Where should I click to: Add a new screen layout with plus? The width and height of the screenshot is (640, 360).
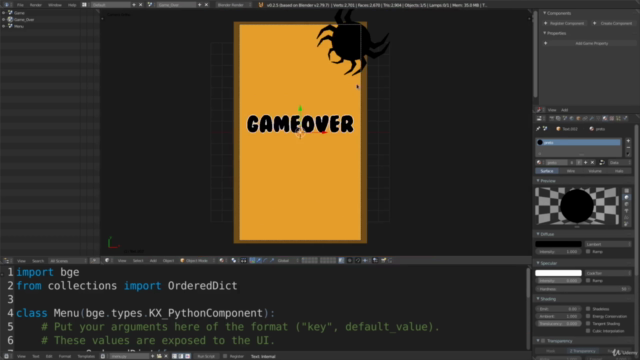(134, 5)
